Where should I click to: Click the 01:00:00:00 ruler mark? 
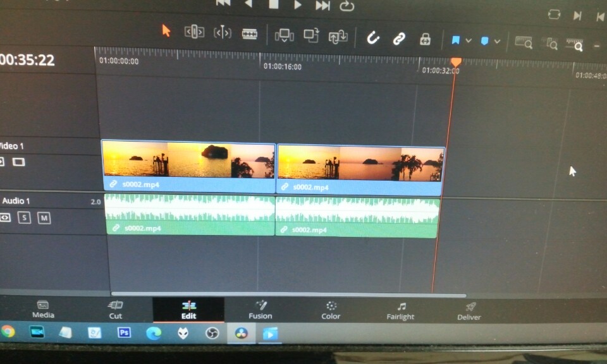coord(119,61)
